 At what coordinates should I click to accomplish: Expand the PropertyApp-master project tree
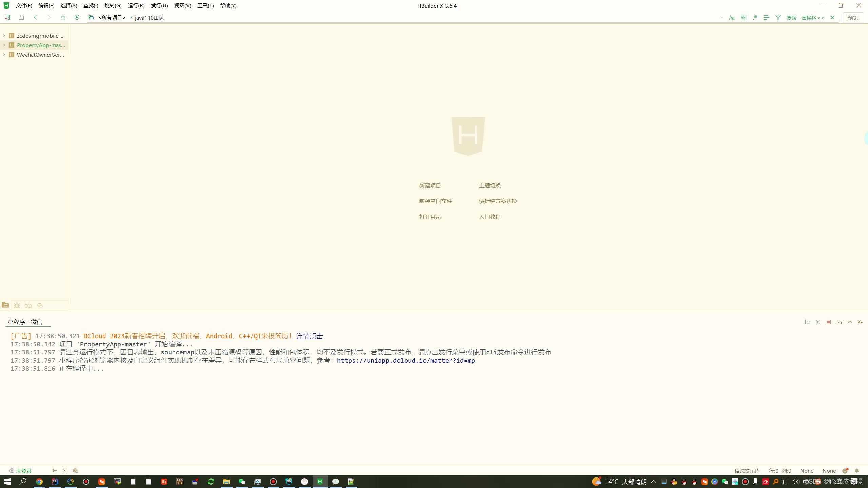coord(4,45)
